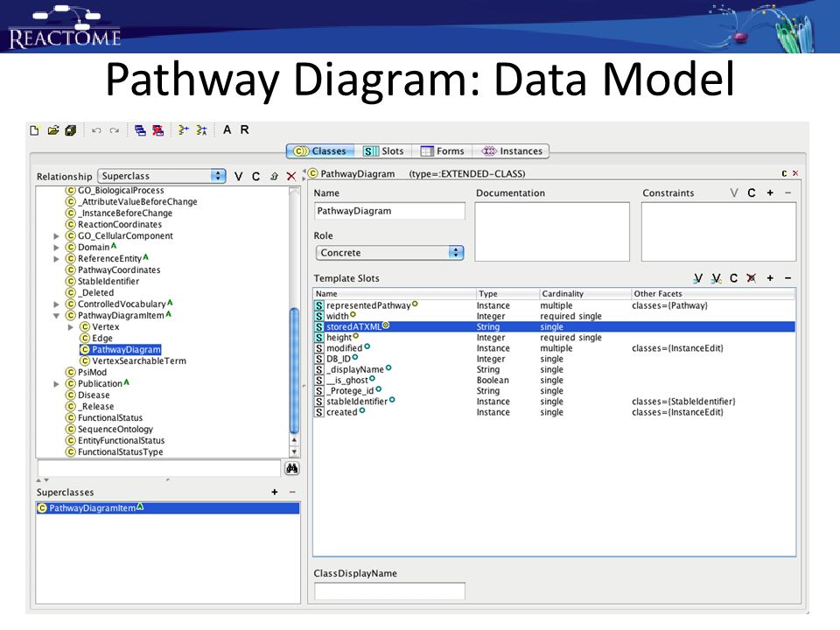Click the ClassDisplayName input field

tap(389, 591)
